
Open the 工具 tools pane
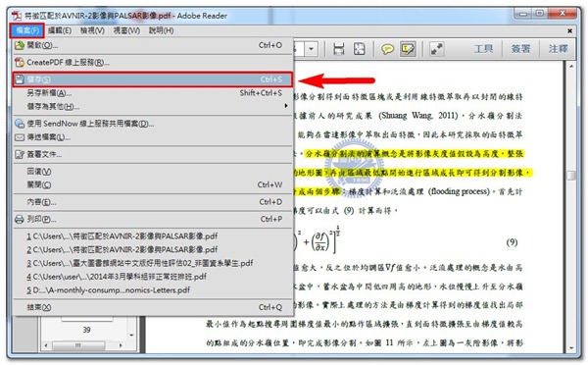(x=483, y=49)
